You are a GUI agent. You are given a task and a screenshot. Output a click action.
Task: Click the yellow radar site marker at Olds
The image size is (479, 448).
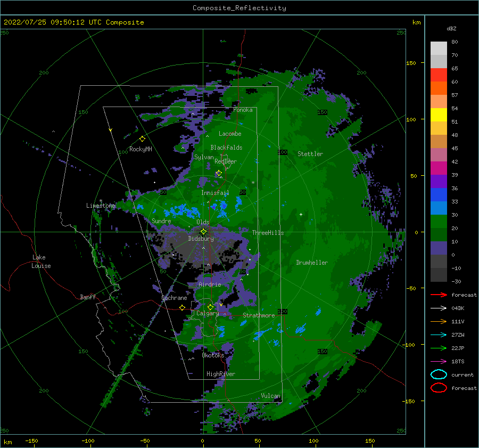[203, 232]
